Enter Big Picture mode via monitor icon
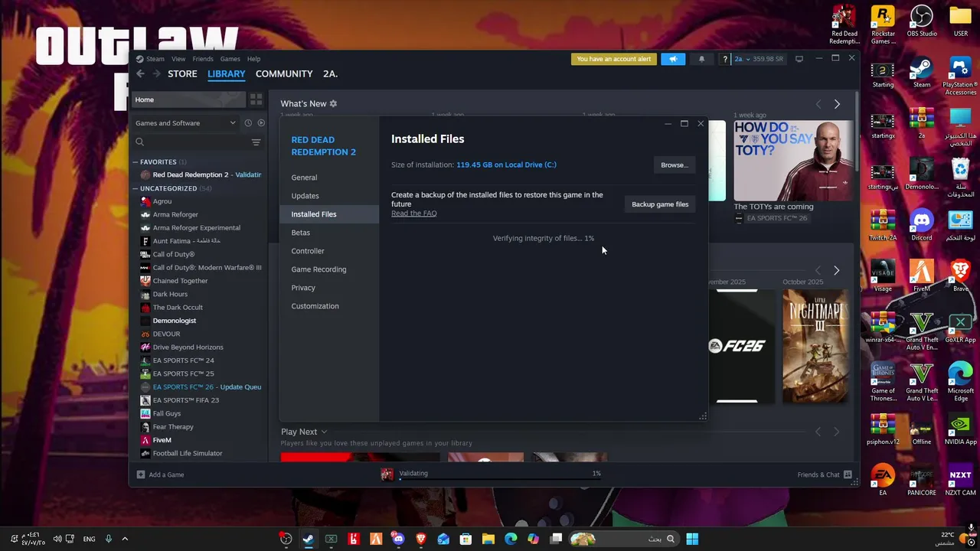The height and width of the screenshot is (551, 980). click(799, 59)
